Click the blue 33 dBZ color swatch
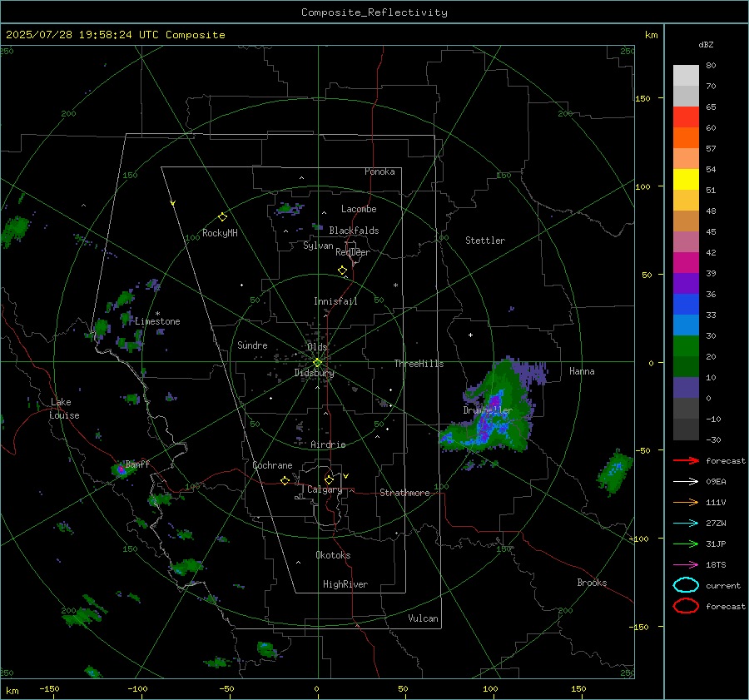 tap(686, 305)
